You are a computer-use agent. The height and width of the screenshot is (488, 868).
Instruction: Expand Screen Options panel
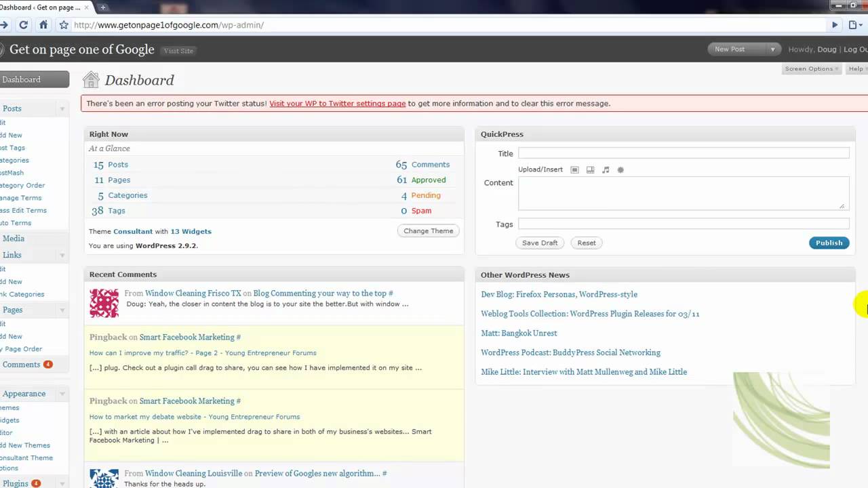[811, 68]
